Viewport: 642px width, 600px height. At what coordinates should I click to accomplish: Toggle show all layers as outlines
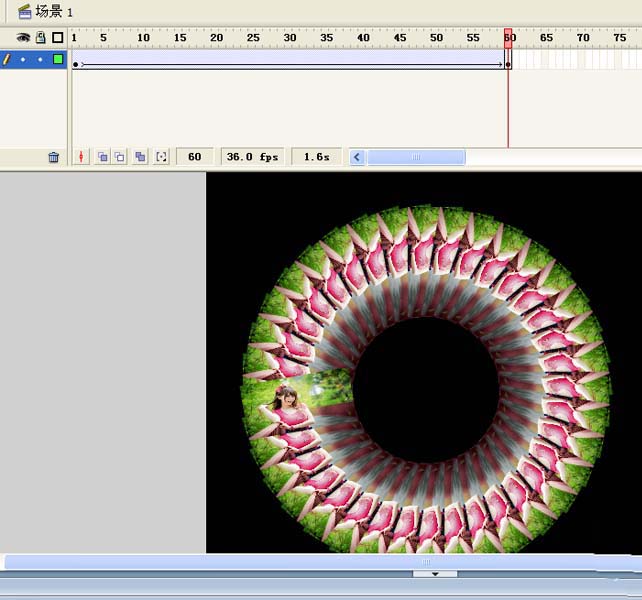coord(58,38)
